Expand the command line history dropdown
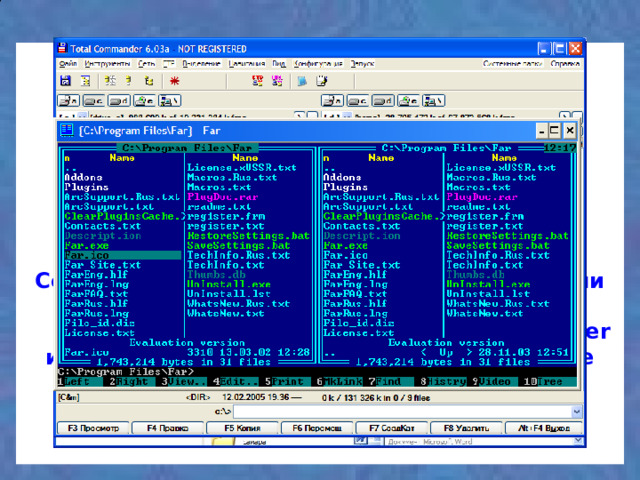This screenshot has height=480, width=640. click(x=577, y=412)
